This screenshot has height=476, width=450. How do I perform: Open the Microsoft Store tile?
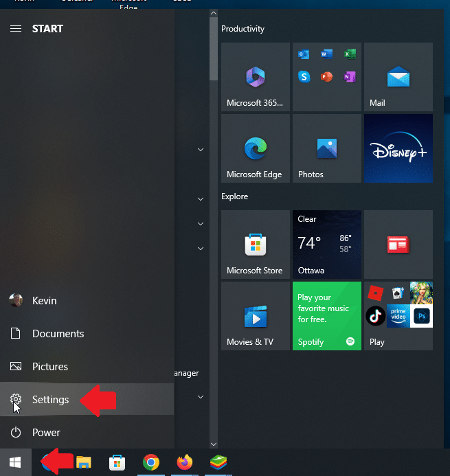tap(256, 245)
